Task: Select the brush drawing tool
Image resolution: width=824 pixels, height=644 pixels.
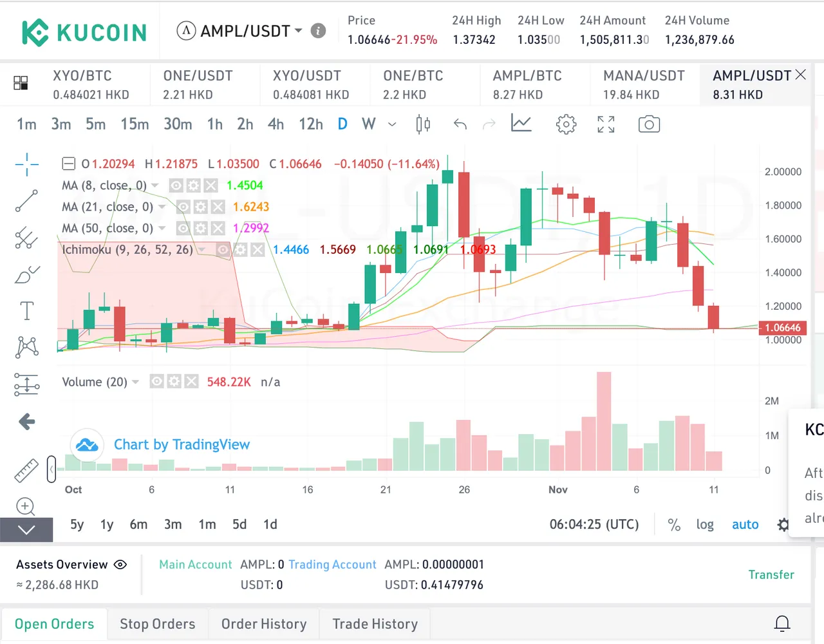Action: tap(27, 275)
